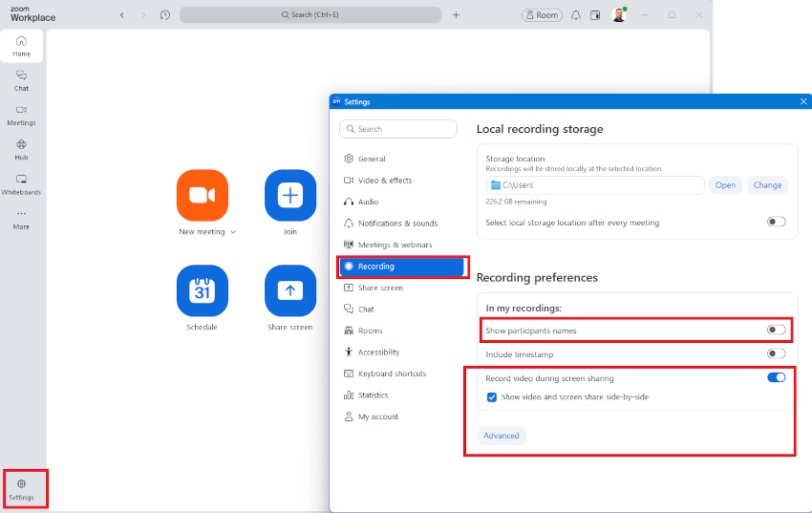Open Keyboard shortcuts settings
Screen dimensions: 812x513
[x=401, y=374]
